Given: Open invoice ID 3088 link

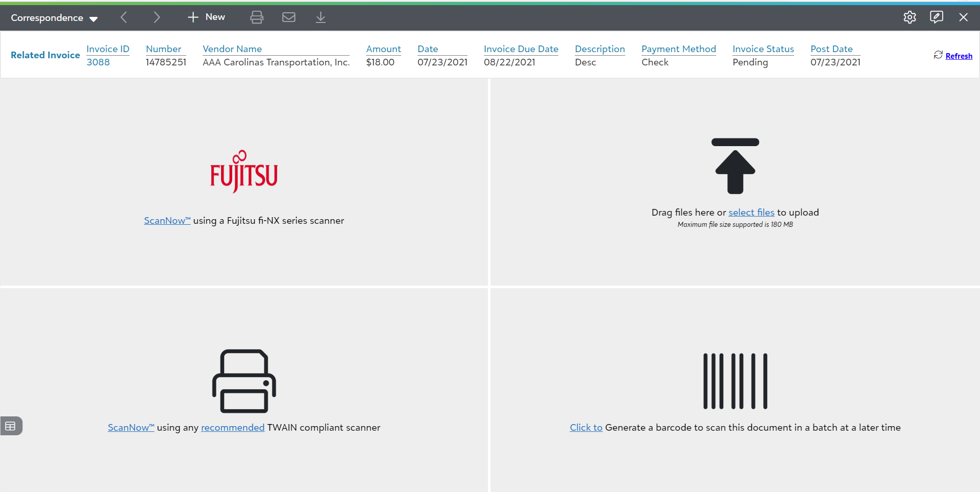Looking at the screenshot, I should 98,62.
